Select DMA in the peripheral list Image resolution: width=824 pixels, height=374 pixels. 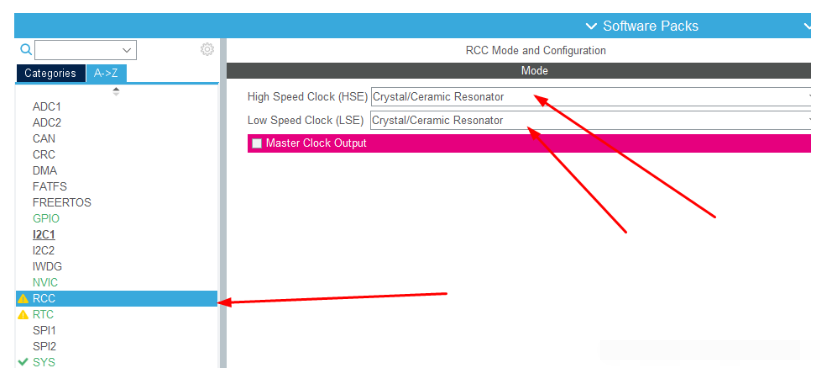click(x=45, y=171)
